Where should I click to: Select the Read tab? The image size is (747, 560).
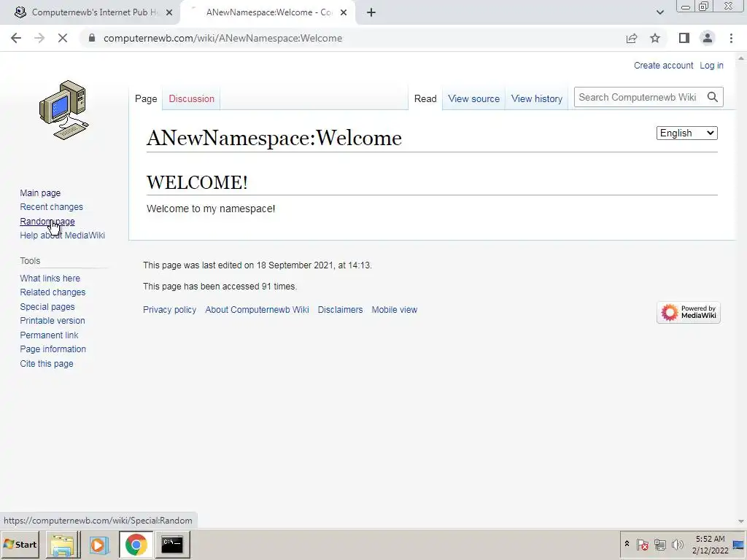[x=425, y=98]
